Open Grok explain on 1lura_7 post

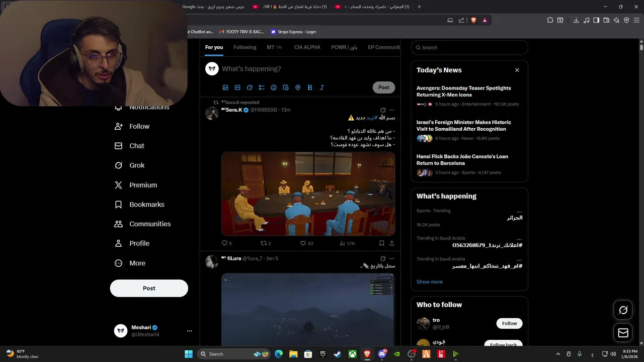pyautogui.click(x=383, y=258)
